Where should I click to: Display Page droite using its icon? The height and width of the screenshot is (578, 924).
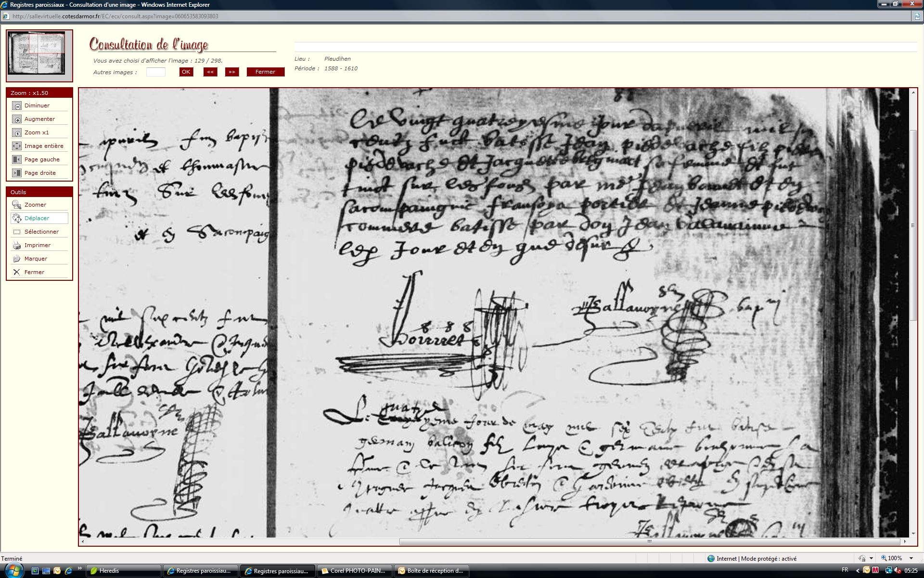[x=17, y=173]
